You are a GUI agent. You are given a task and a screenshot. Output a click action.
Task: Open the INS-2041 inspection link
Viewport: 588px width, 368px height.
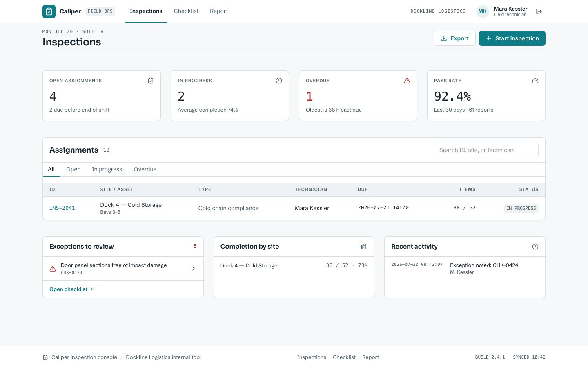click(x=62, y=208)
